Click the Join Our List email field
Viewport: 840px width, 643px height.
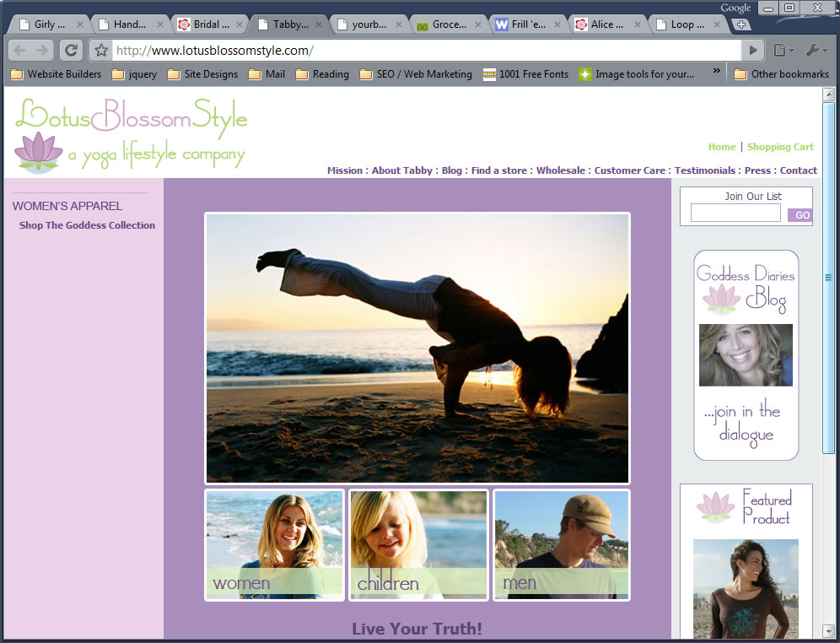(x=735, y=213)
